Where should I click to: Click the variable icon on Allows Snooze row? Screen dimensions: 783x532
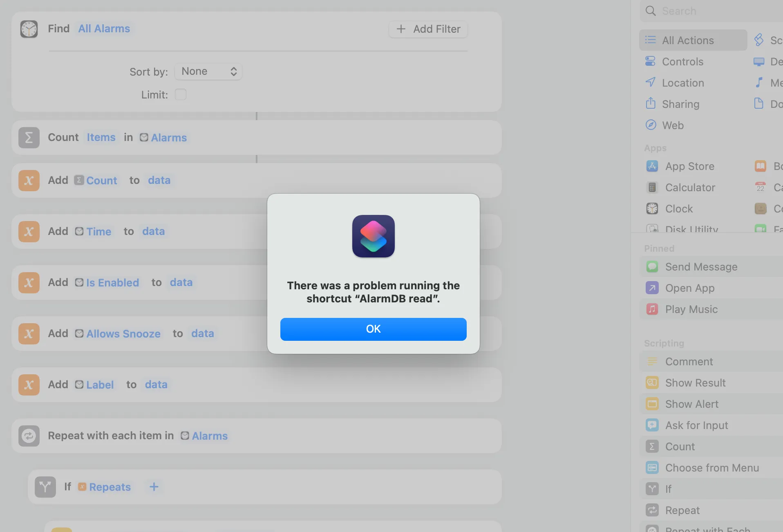pyautogui.click(x=29, y=334)
